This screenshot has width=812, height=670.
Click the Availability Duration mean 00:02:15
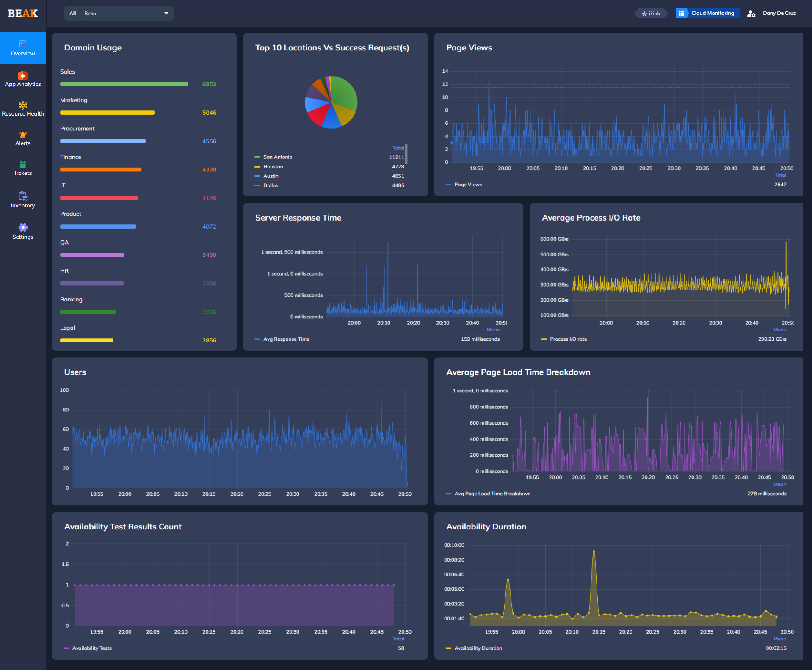(776, 648)
